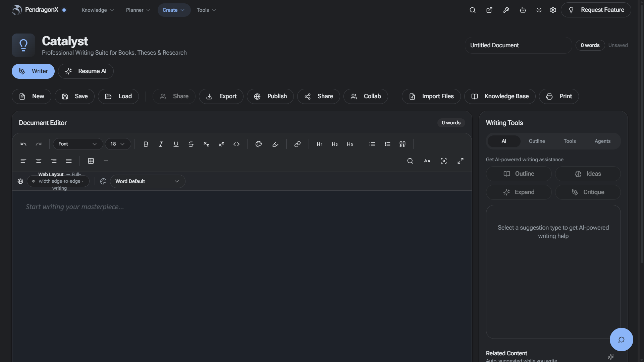This screenshot has width=644, height=362.
Task: Click the change case Aa icon
Action: [x=427, y=161]
